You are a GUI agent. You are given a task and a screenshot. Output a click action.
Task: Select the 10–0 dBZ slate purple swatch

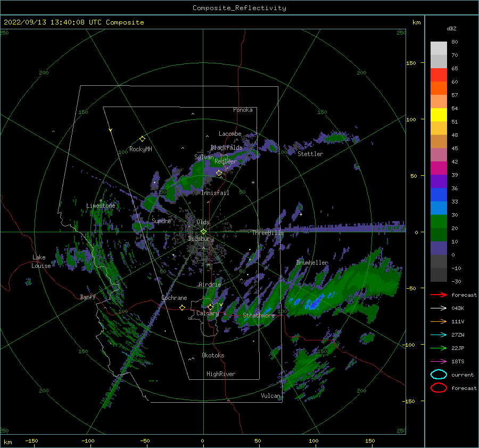439,248
